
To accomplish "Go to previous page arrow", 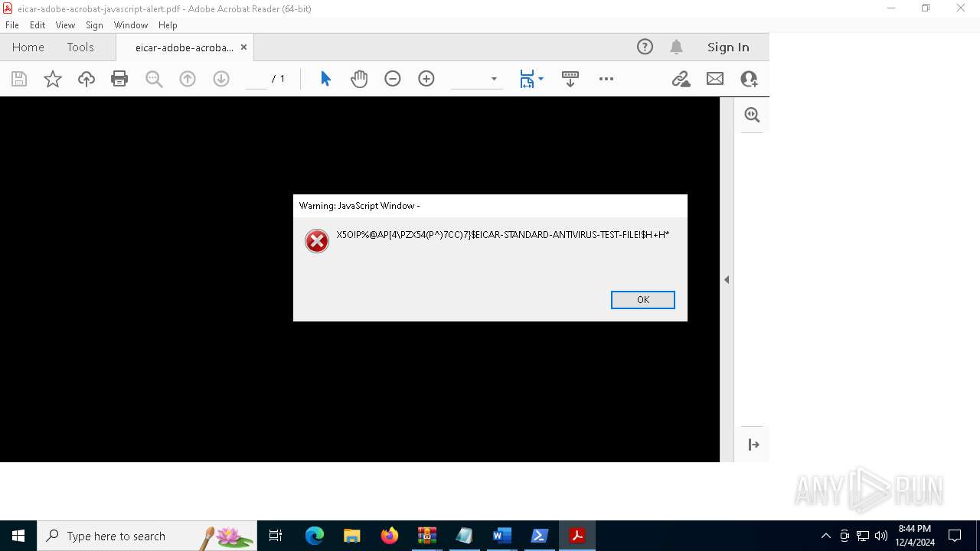I will [x=188, y=79].
